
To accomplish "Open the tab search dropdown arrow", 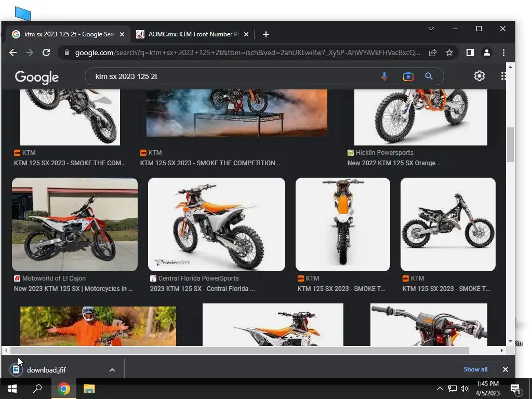I will click(x=431, y=29).
